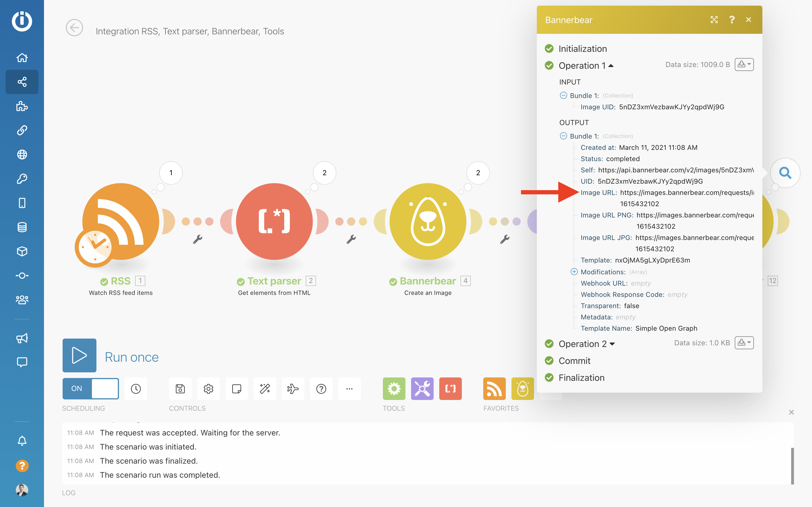Toggle the scenario scheduling ON switch
Viewport: 812px width, 507px height.
click(91, 389)
